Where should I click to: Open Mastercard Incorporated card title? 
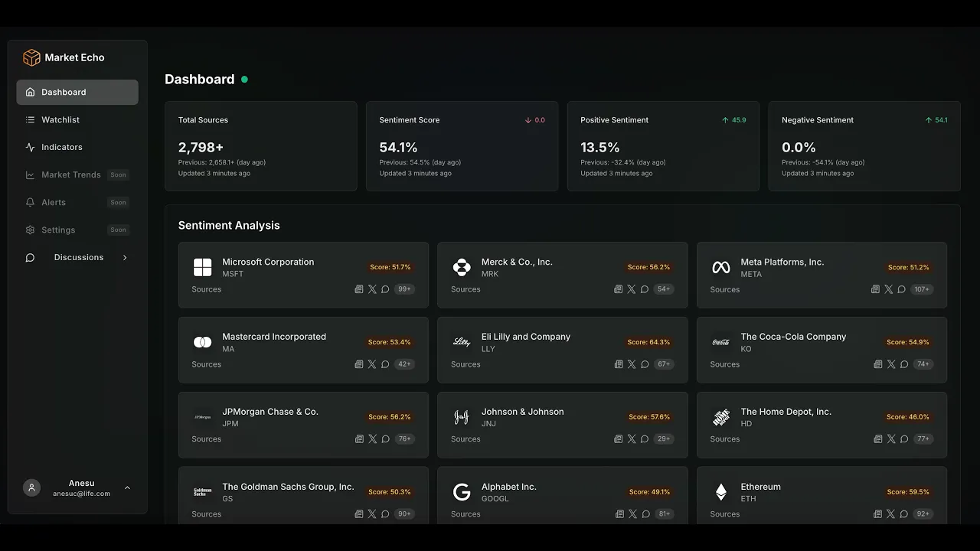(274, 337)
